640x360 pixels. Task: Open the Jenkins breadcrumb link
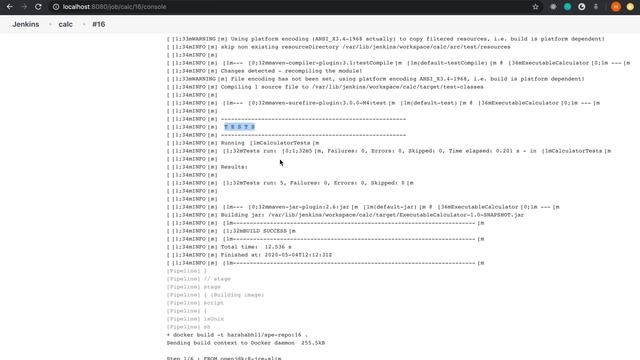tap(26, 24)
